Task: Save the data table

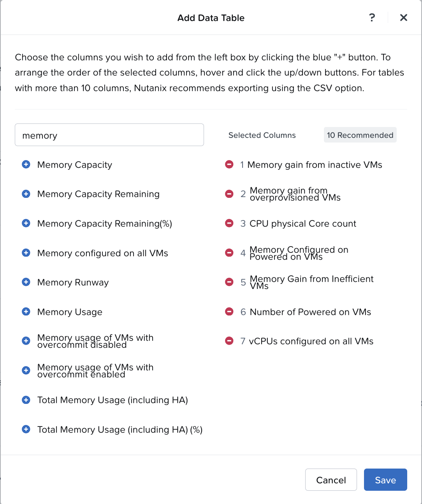Action: point(385,480)
